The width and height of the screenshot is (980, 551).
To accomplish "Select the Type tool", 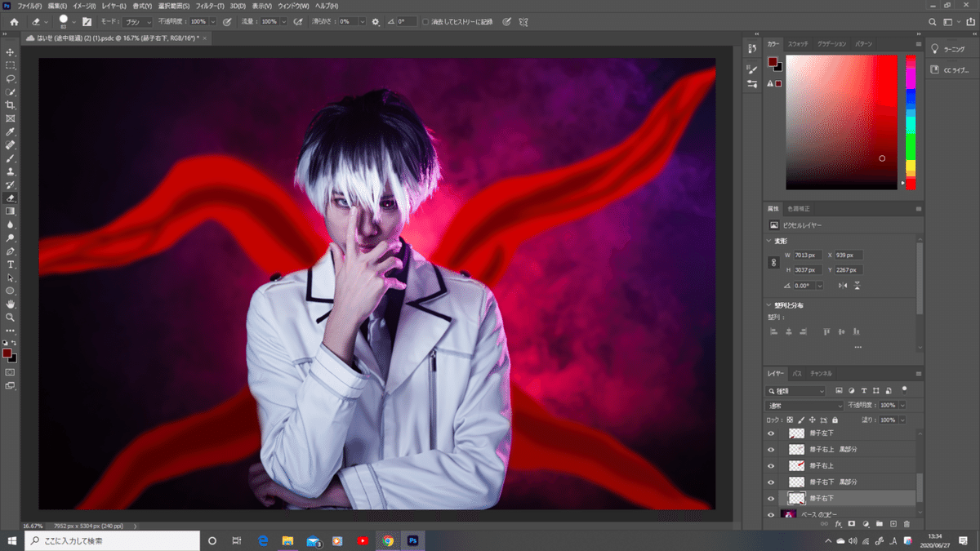I will tap(11, 264).
